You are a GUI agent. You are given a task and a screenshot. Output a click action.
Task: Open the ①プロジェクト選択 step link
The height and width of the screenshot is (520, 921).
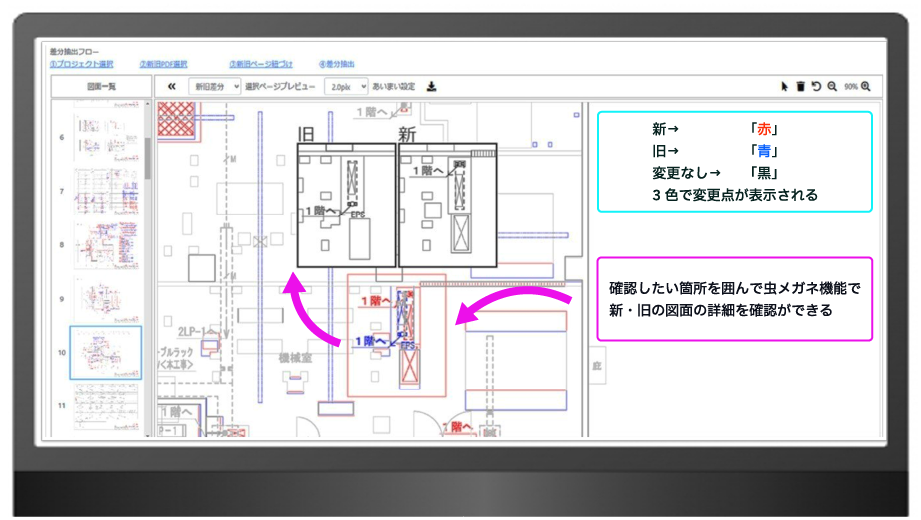click(x=82, y=64)
